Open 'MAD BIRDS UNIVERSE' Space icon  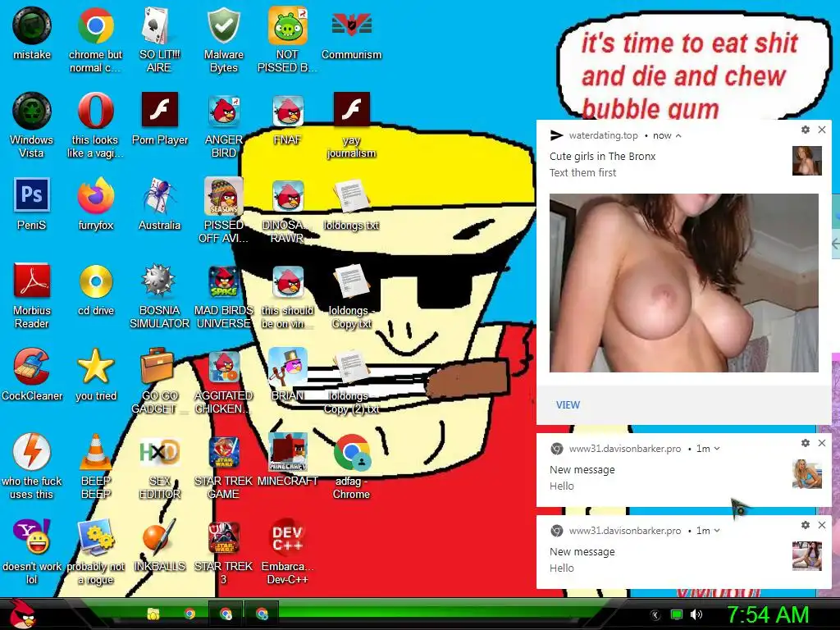coord(223,295)
